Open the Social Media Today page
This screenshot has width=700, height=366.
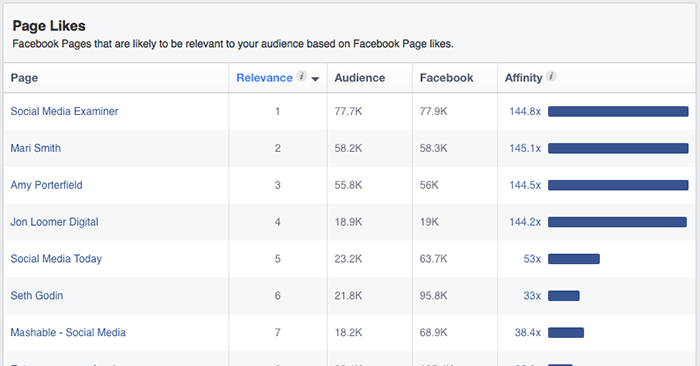pos(56,259)
